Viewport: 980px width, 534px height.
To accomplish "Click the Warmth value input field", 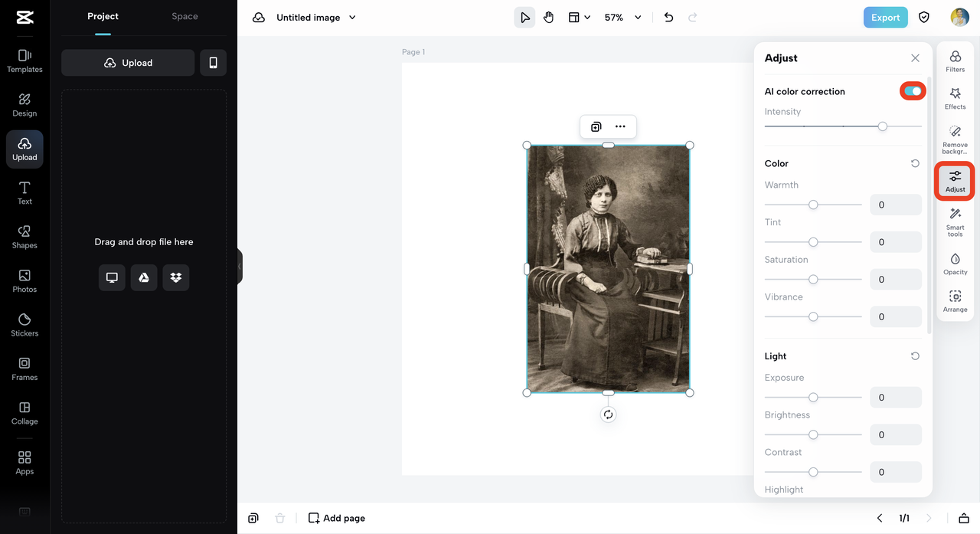I will [896, 205].
